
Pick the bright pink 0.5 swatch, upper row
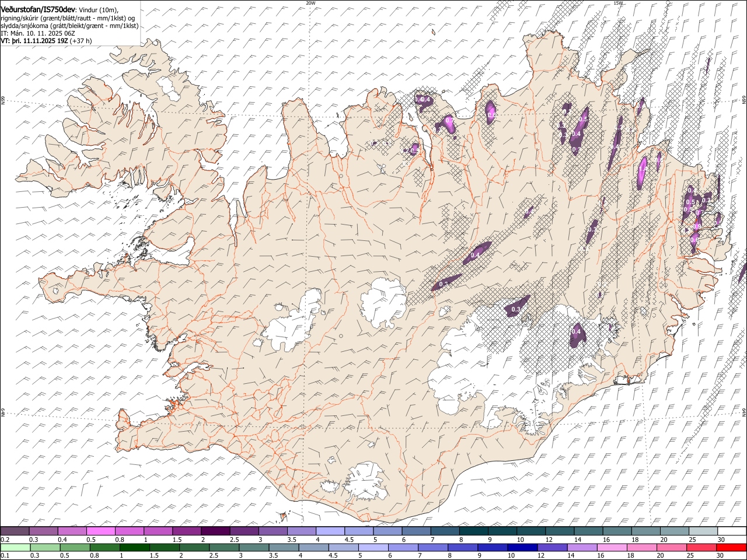click(100, 531)
